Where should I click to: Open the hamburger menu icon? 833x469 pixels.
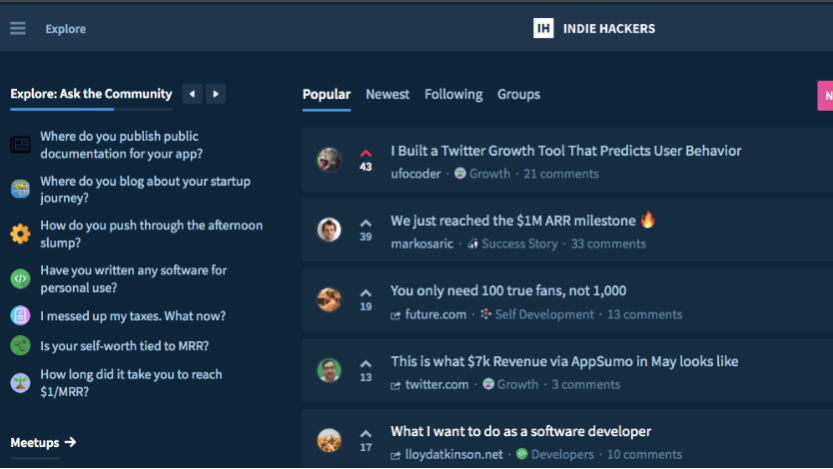(18, 28)
